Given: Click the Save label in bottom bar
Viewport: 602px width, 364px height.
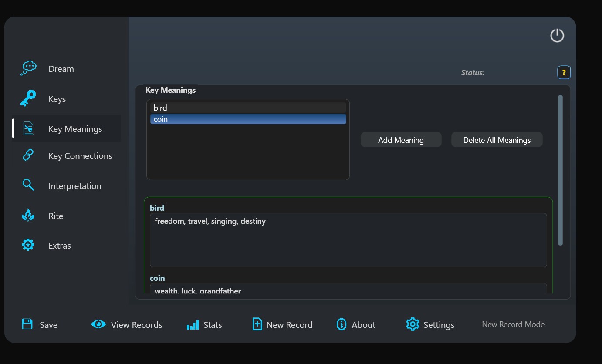Looking at the screenshot, I should click(48, 325).
